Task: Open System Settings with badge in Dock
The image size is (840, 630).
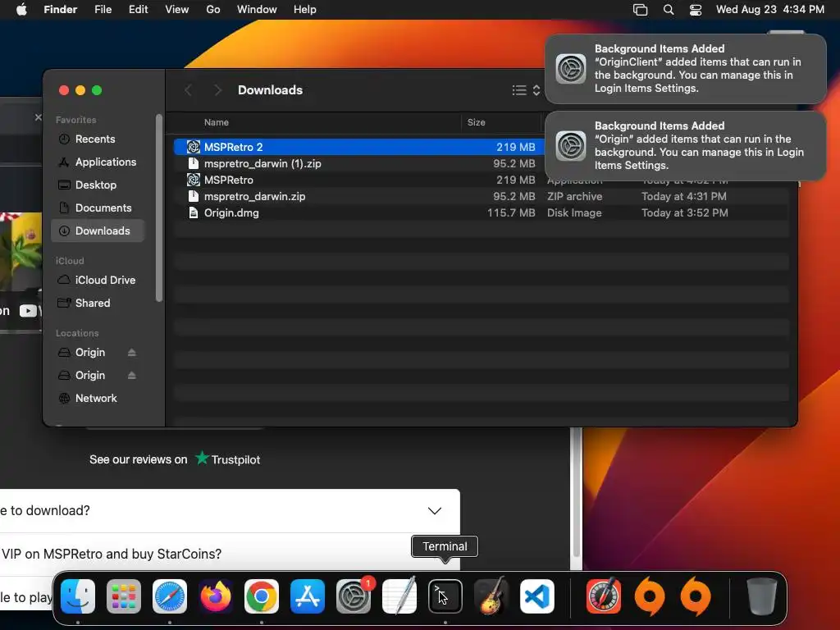Action: click(354, 596)
